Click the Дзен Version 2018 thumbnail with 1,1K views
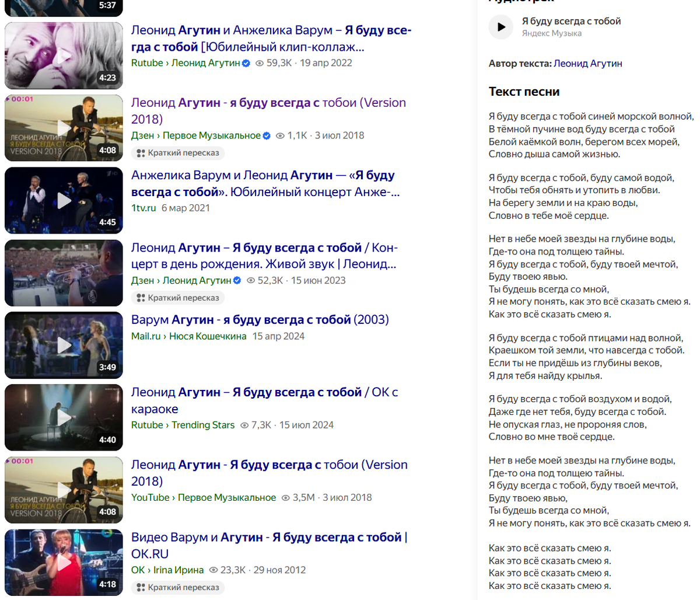 64,128
